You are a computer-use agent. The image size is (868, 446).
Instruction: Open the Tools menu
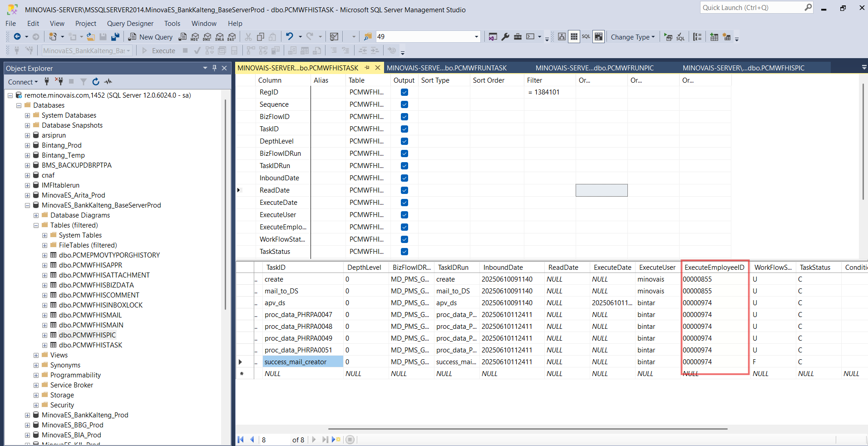tap(172, 23)
